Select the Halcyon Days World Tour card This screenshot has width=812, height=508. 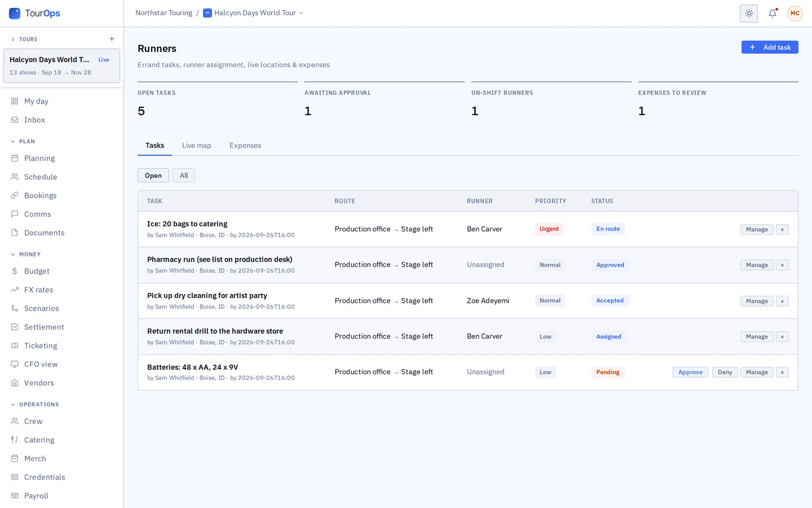coord(61,66)
